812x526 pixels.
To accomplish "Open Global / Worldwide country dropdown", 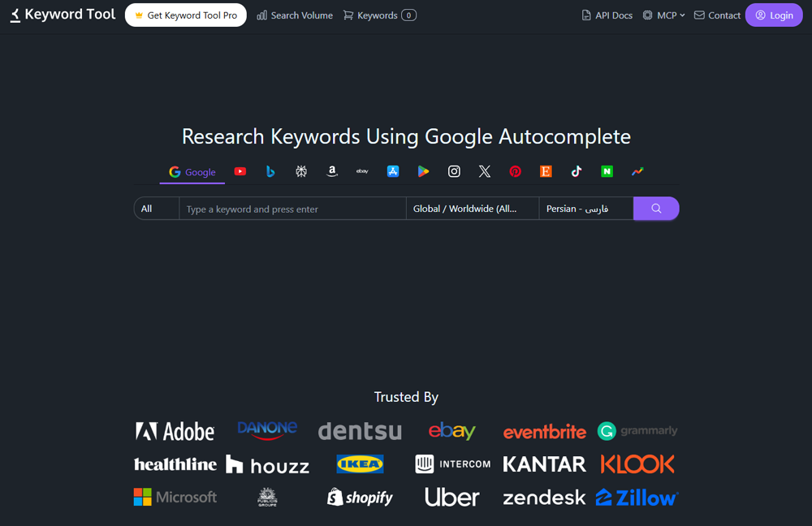I will coord(473,209).
